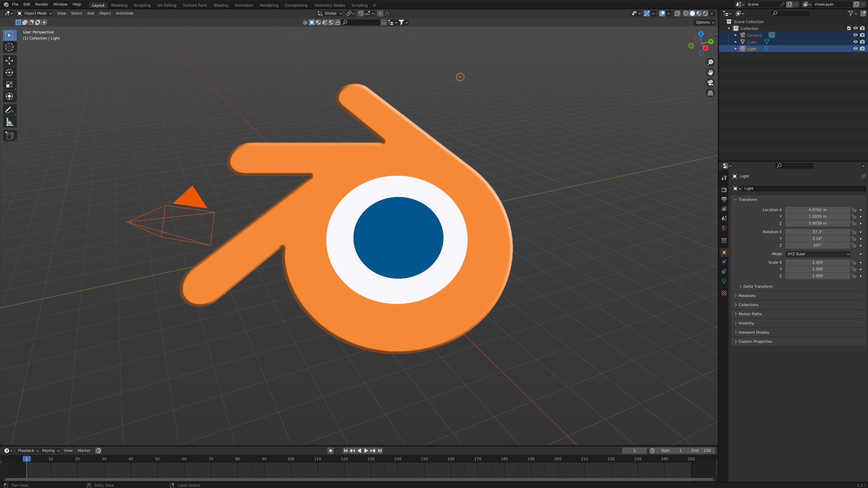Click the Scale Y value field
This screenshot has width=868, height=488.
coord(817,269)
